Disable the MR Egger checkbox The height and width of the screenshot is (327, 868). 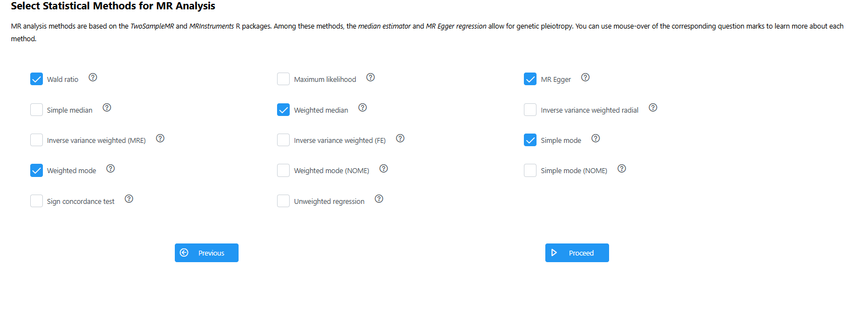tap(530, 79)
